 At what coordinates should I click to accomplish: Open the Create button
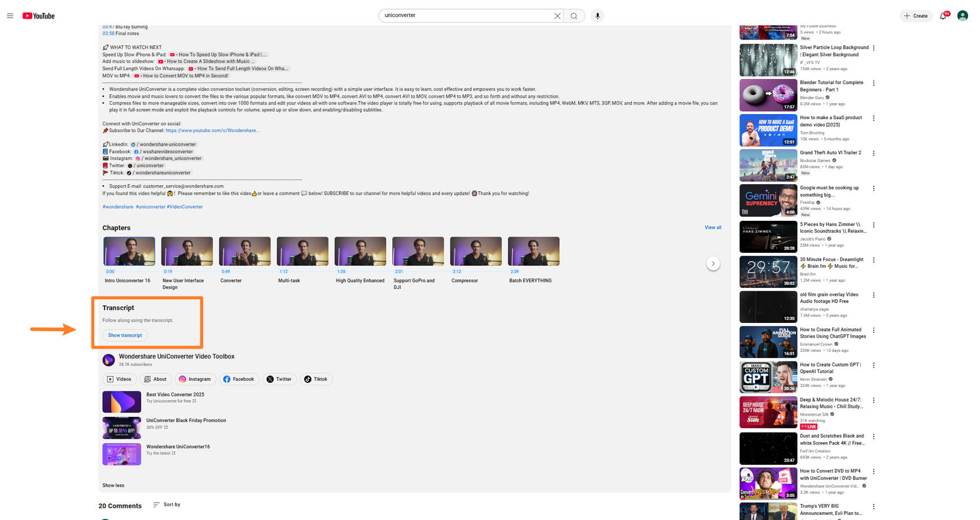[916, 16]
